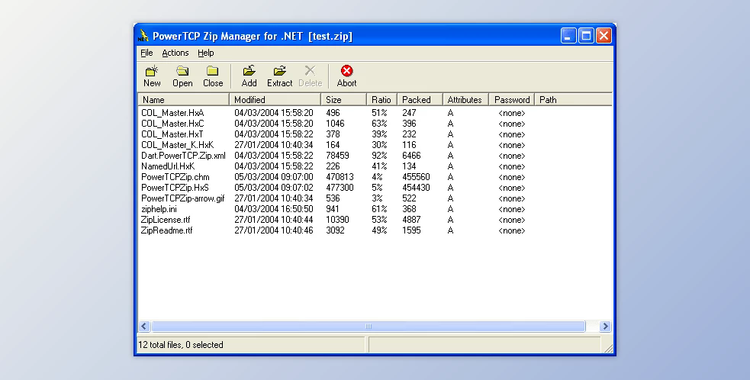Select file COL_Master.HxA
Screen dimensions: 750x380
pyautogui.click(x=173, y=113)
